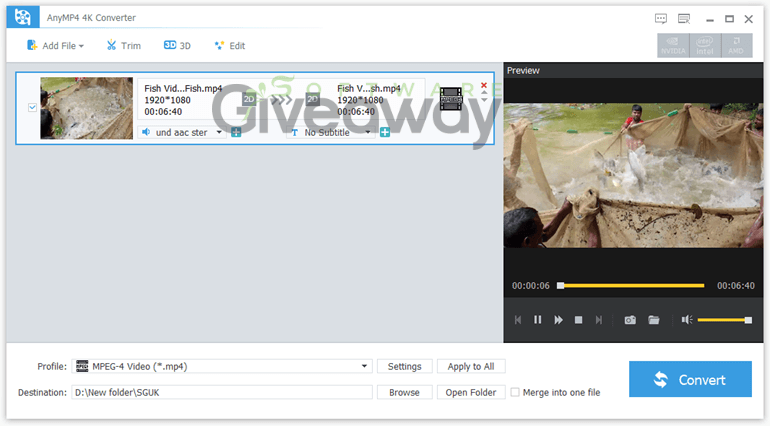Toggle Intel acceleration badge

click(705, 46)
